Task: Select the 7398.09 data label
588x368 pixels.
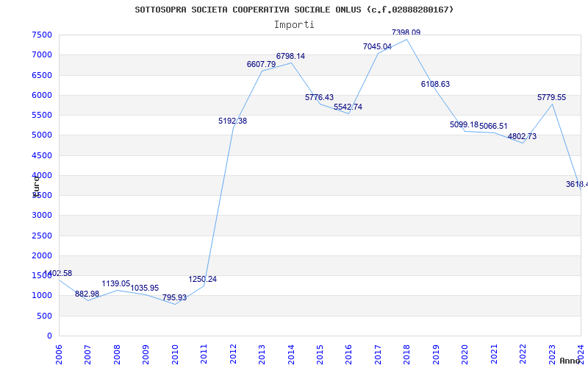Action: [x=406, y=32]
